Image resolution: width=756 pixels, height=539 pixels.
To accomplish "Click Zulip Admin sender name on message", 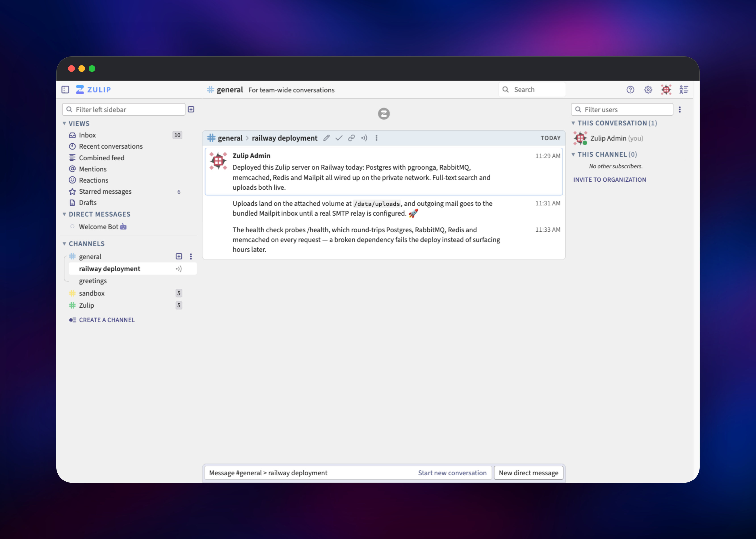I will (252, 156).
